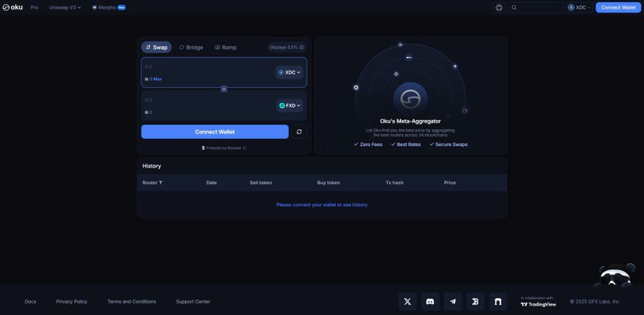Open the Discord community icon
The width and height of the screenshot is (644, 315).
pyautogui.click(x=430, y=301)
